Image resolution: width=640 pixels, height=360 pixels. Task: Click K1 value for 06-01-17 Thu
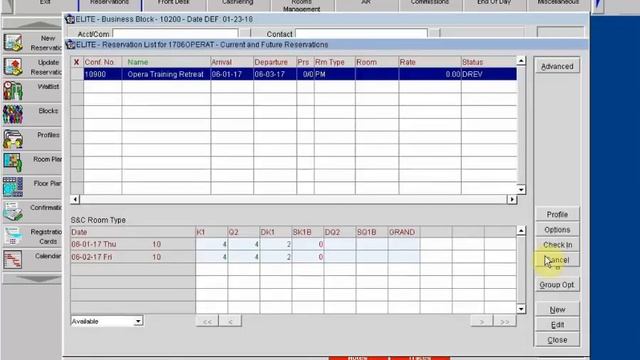point(212,244)
